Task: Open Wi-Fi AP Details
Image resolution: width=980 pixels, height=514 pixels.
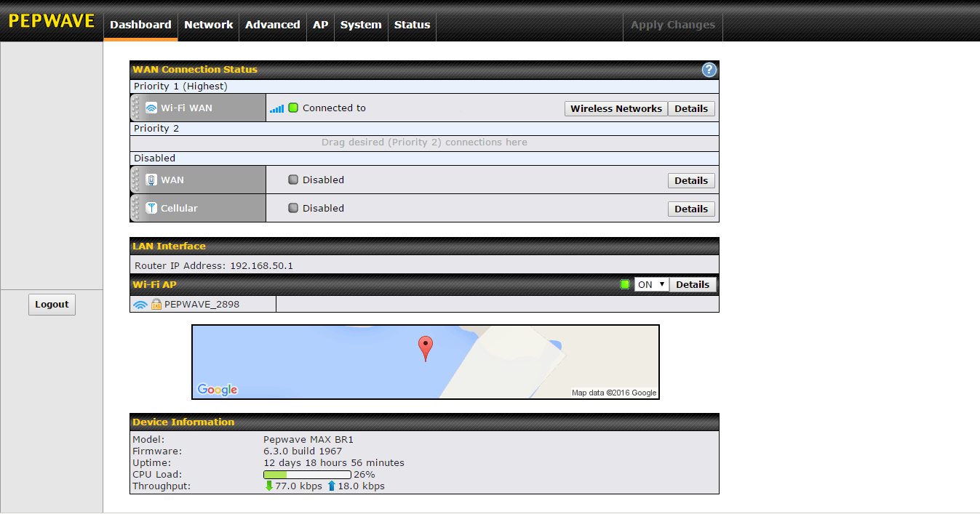Action: coord(693,284)
